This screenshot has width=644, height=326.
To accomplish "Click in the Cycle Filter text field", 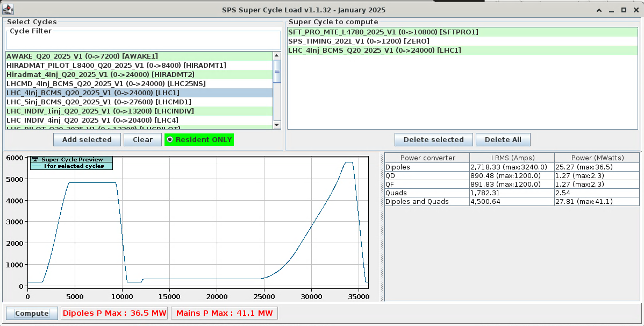I will (x=143, y=42).
